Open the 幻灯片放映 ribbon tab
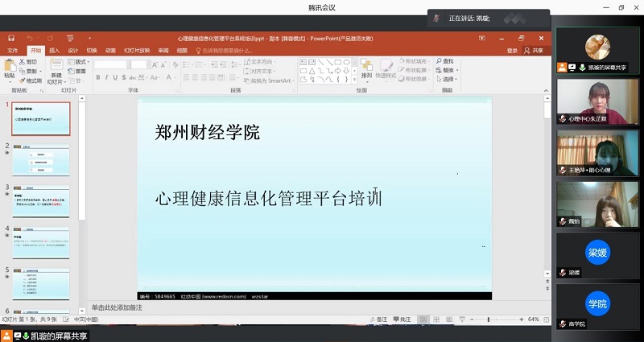This screenshot has width=644, height=342. coord(137,51)
